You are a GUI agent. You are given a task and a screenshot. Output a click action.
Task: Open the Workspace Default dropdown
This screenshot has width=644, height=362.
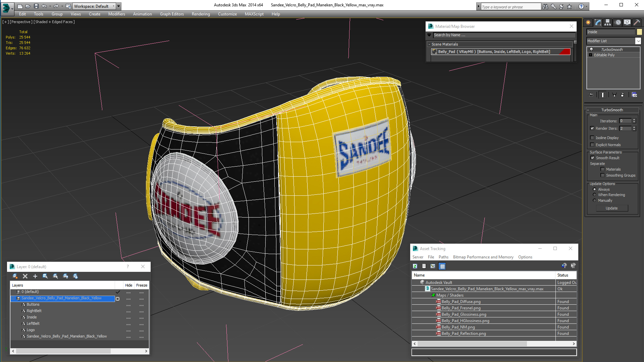pyautogui.click(x=114, y=6)
